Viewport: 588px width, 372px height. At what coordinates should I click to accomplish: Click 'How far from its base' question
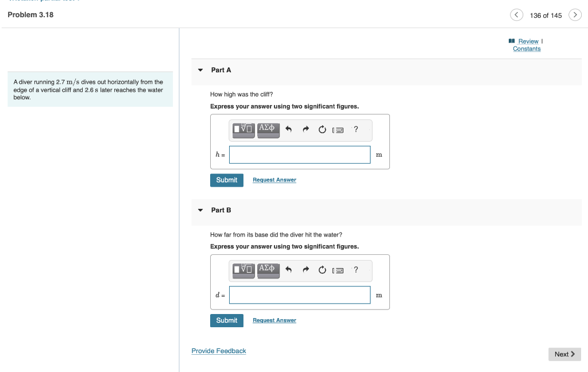click(x=276, y=235)
